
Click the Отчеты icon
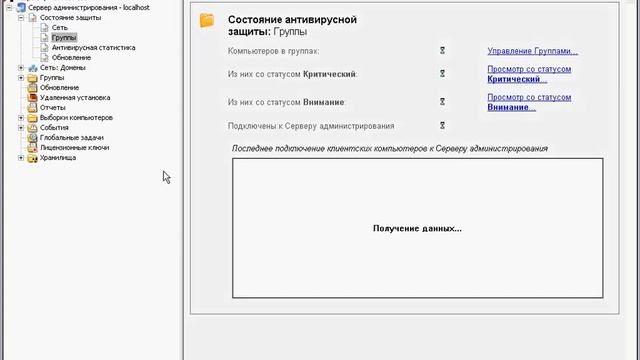[x=33, y=108]
